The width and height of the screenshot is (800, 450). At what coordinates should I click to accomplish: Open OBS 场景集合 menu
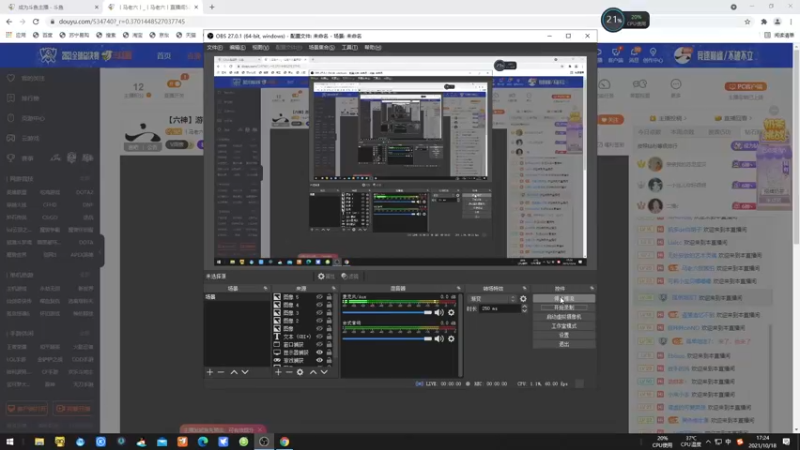[x=321, y=47]
